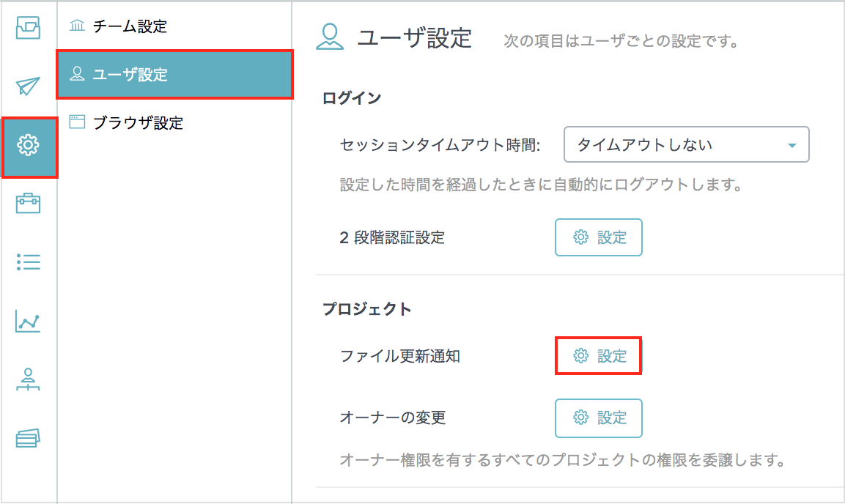Click the building icon beside チーム設定
845x504 pixels.
pyautogui.click(x=77, y=26)
